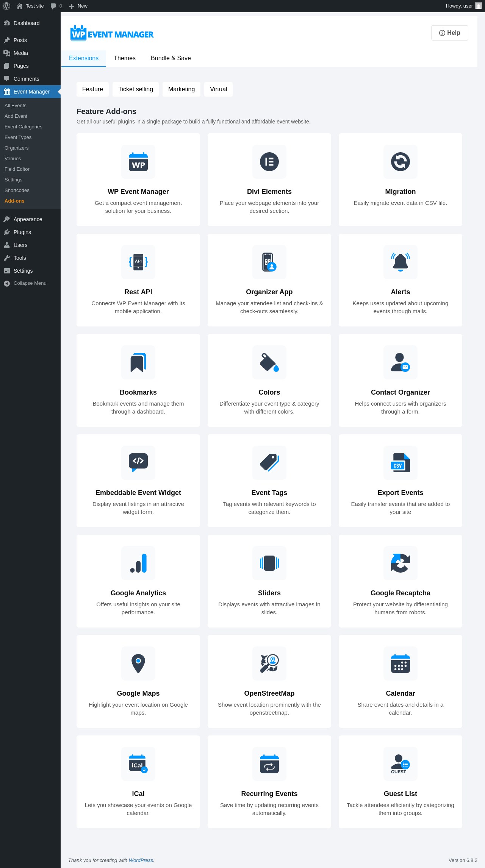The height and width of the screenshot is (868, 485).
Task: Open the Organizer App icon
Action: [x=269, y=262]
